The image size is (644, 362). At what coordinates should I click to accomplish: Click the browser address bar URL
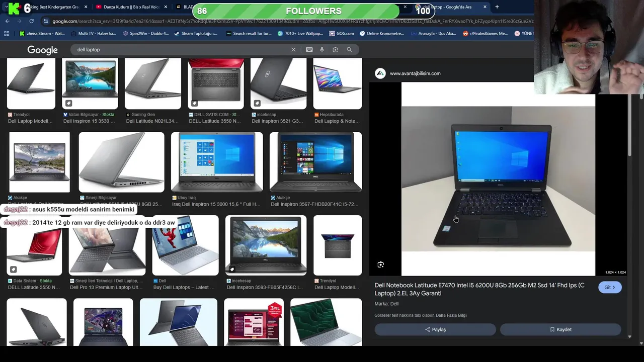coord(292,21)
